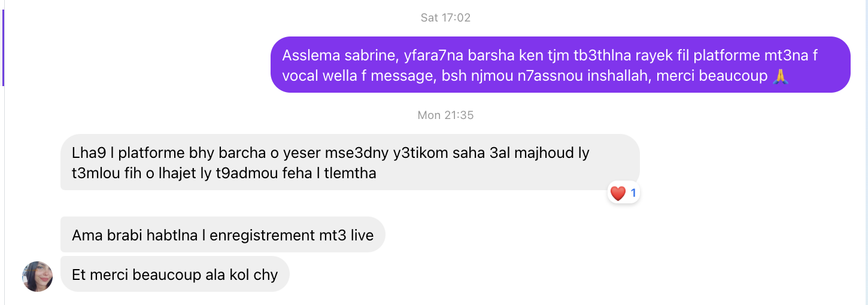Viewport: 868px width, 305px height.
Task: Select the "Et merci beaucoup ala kol chy" bubble
Action: coord(175,274)
